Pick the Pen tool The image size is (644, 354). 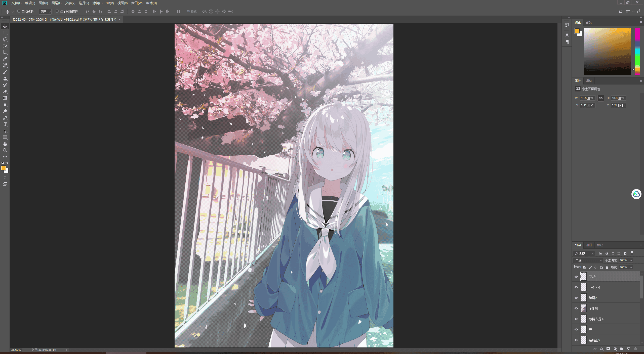(5, 118)
